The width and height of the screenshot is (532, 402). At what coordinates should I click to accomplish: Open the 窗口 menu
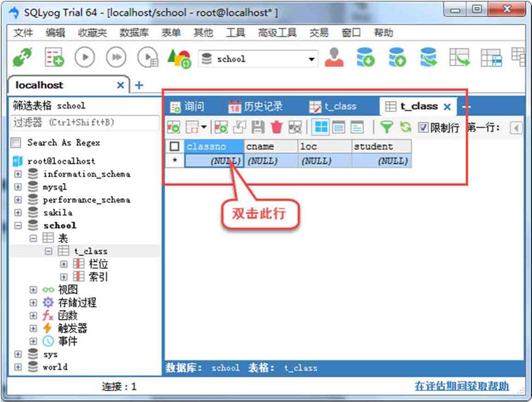[x=351, y=32]
